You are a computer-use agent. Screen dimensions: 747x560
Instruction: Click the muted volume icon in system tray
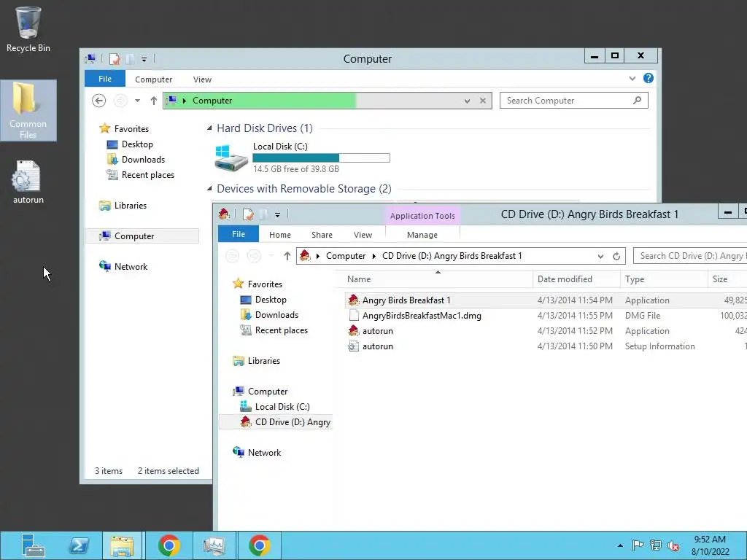pos(673,545)
